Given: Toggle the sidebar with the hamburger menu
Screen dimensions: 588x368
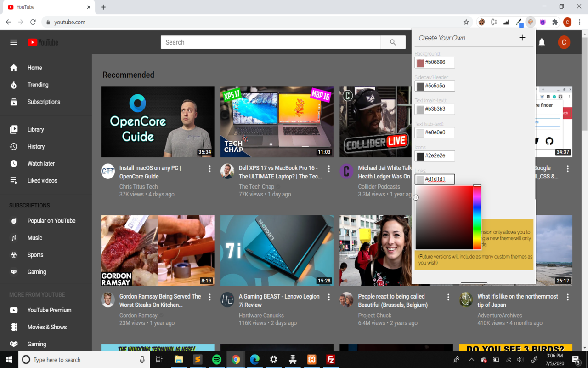Looking at the screenshot, I should coord(13,42).
